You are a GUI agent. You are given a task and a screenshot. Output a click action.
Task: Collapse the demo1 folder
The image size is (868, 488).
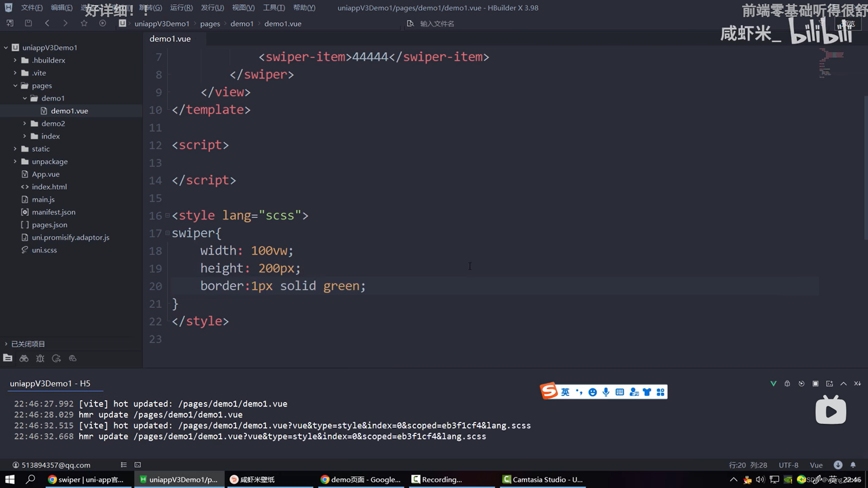point(25,98)
